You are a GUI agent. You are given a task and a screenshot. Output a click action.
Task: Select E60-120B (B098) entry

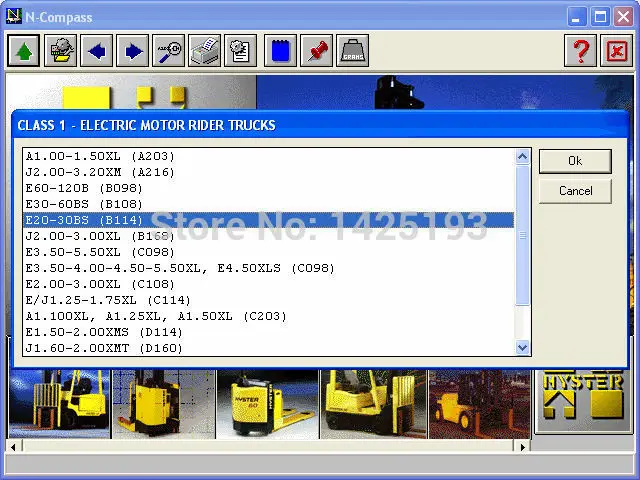tap(269, 188)
